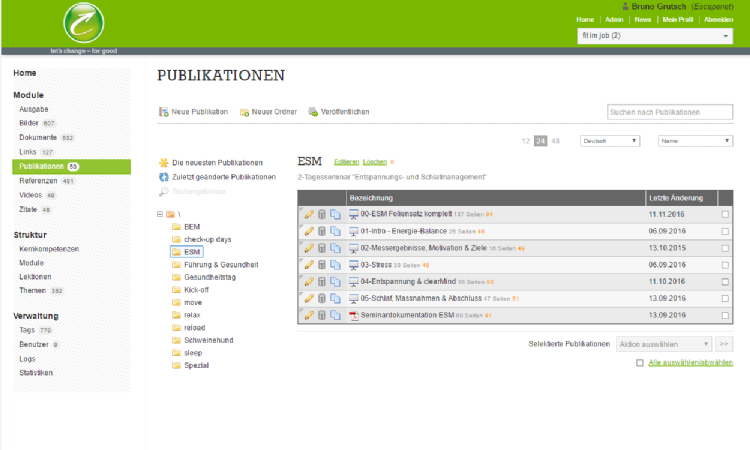Go to Mein Profil in top navigation
This screenshot has height=450, width=750.
(678, 19)
